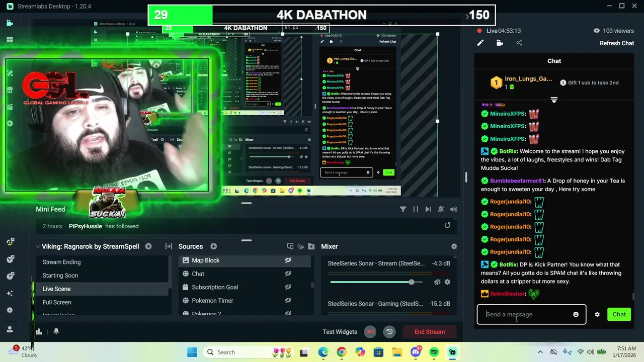Skip to next alert in Mini Feed

428,209
